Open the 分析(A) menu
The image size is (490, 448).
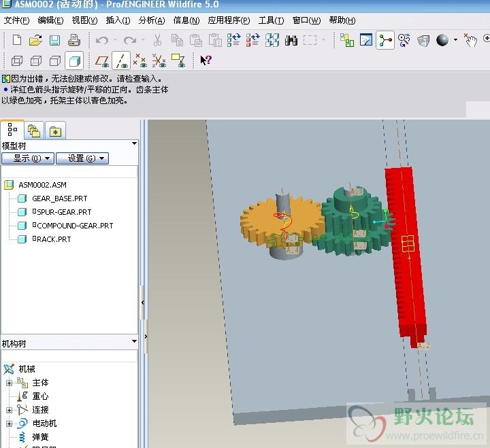[152, 20]
